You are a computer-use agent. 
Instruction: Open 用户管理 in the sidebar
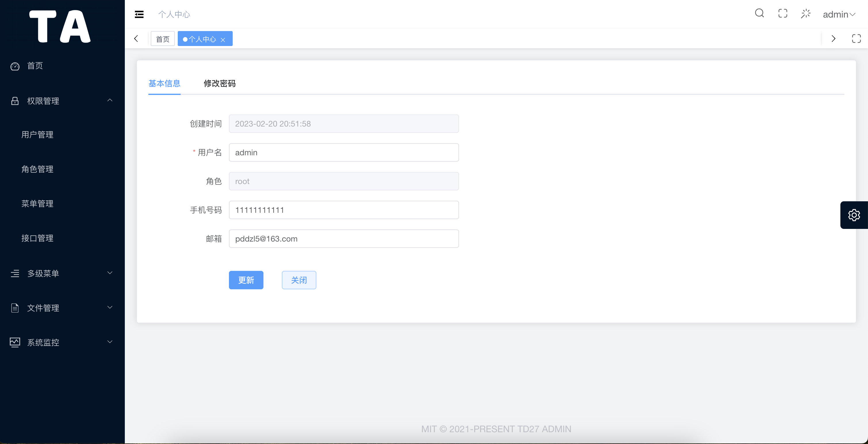37,135
